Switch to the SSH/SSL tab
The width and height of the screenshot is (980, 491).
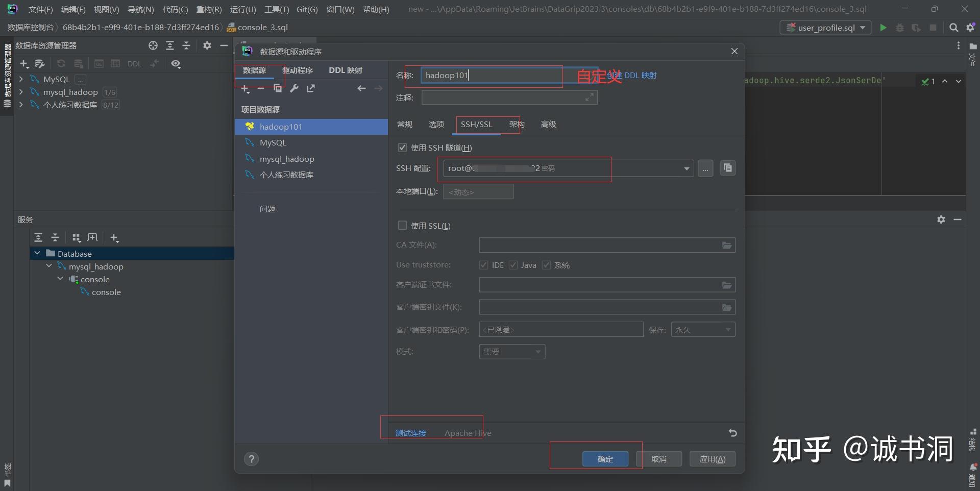476,124
